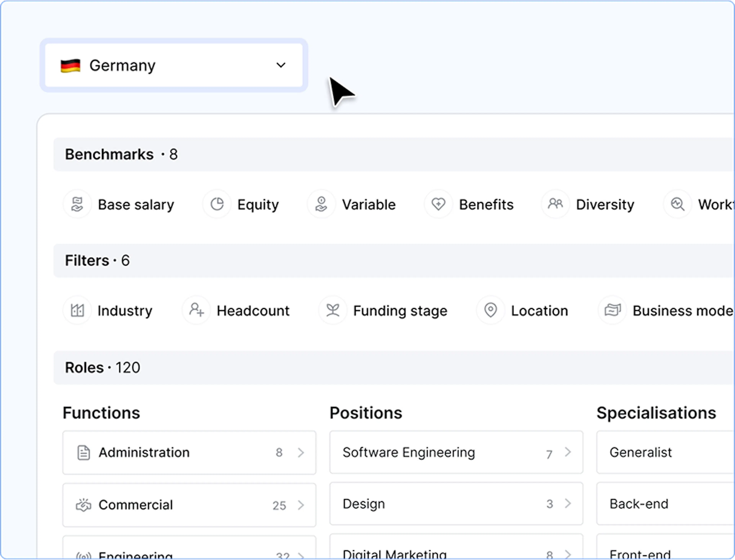Click the Positions column heading
Image resolution: width=735 pixels, height=560 pixels.
pos(366,413)
